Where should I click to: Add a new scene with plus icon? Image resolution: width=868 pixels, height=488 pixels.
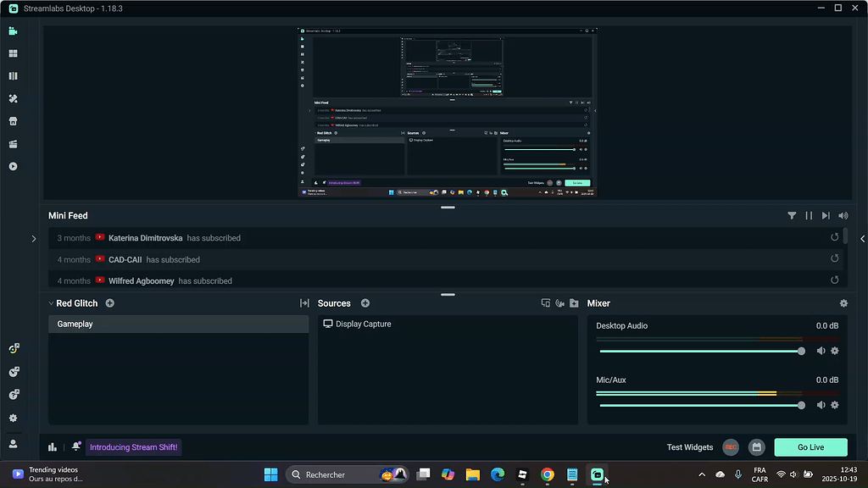coord(110,303)
